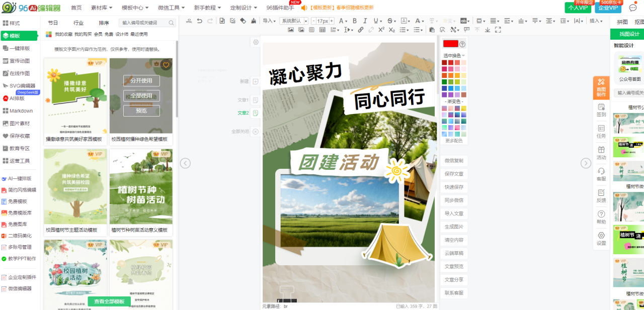The image size is (644, 310).
Task: Increase font size with plus stepper
Action: click(332, 21)
